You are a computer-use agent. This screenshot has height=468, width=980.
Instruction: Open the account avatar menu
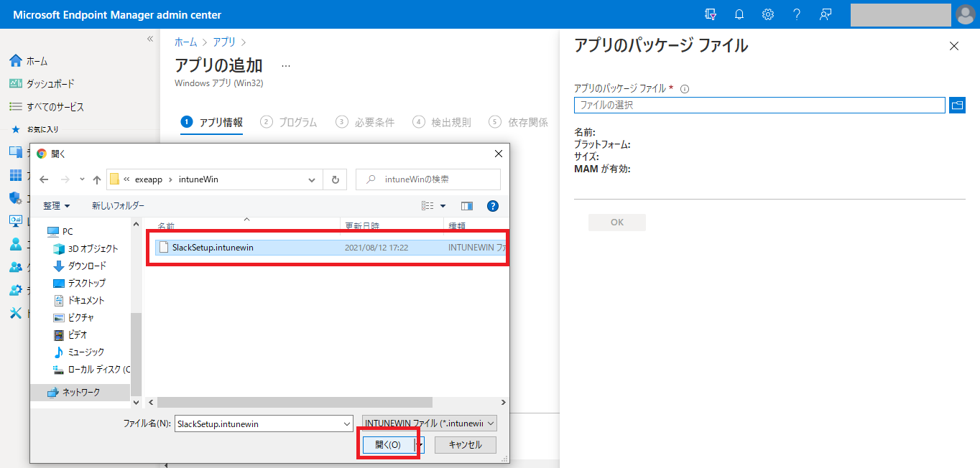[x=965, y=14]
